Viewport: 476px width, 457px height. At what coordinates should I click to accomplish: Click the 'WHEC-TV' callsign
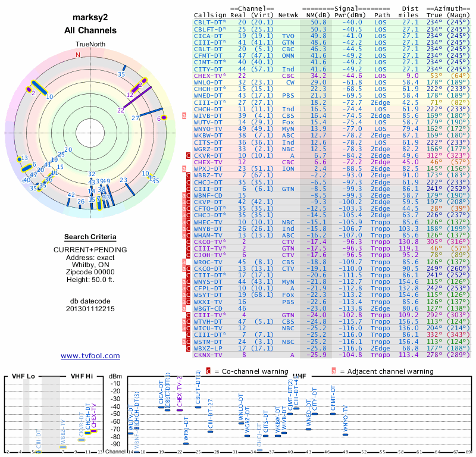[x=208, y=223]
